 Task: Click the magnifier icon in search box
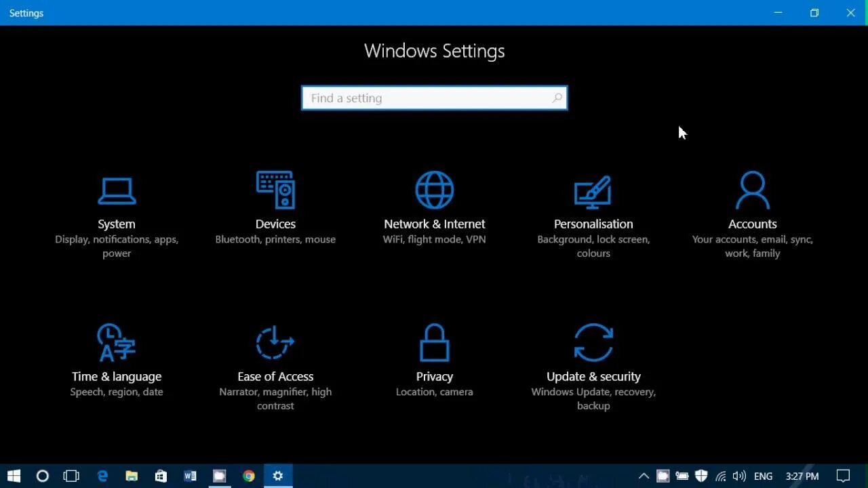(x=557, y=98)
